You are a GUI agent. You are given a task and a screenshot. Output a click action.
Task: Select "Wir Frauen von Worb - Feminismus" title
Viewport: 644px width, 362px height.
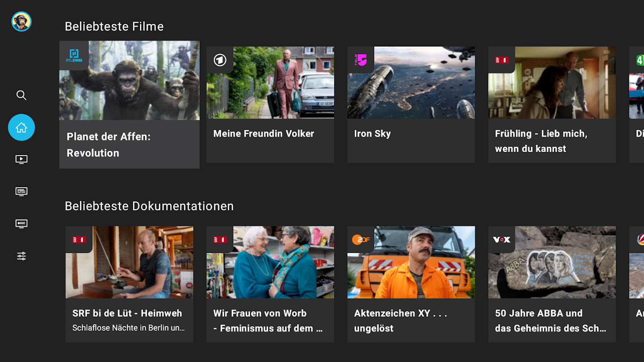[x=268, y=320]
